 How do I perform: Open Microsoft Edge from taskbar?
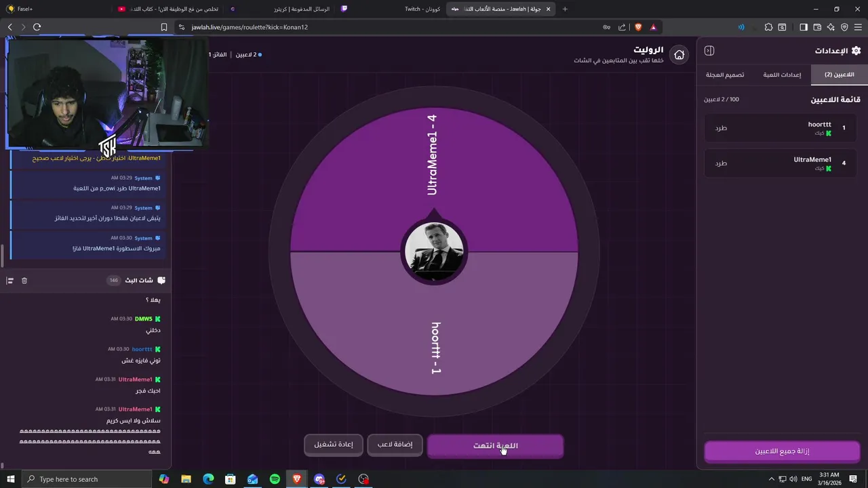tap(208, 479)
